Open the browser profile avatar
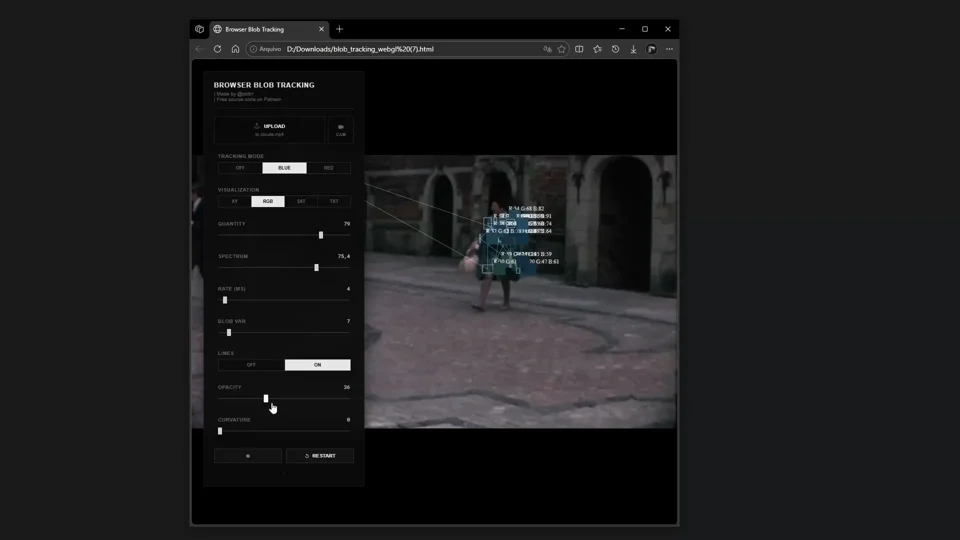This screenshot has width=960, height=540. [651, 49]
